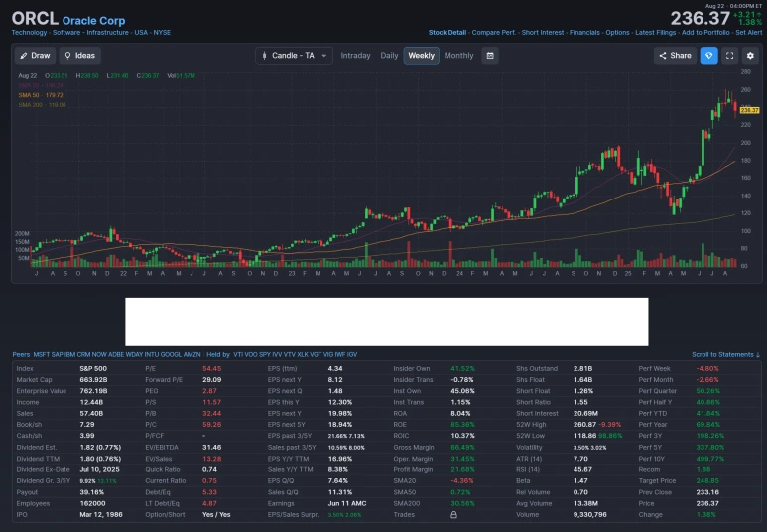Click the USA country link
767x532 pixels.
point(141,33)
